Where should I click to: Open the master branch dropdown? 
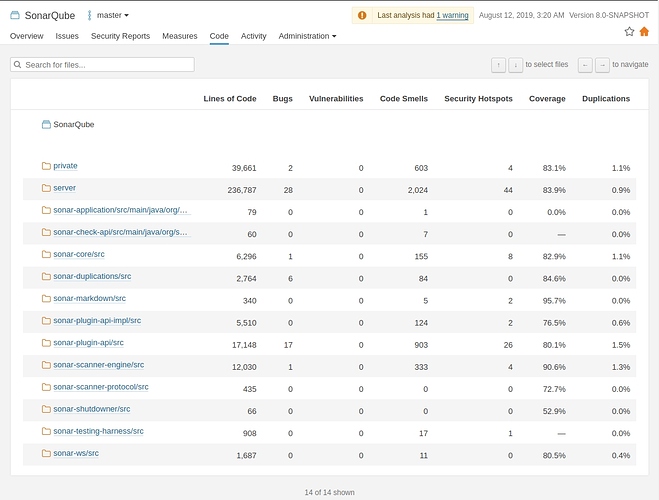[x=113, y=15]
